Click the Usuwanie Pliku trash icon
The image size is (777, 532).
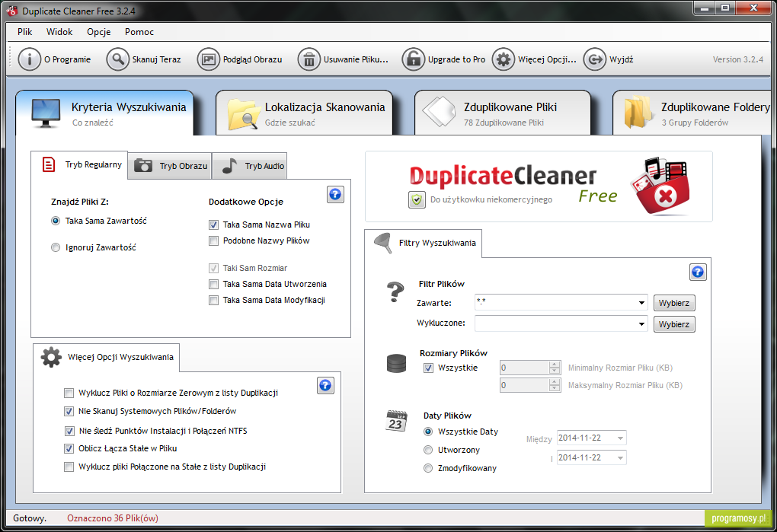309,59
